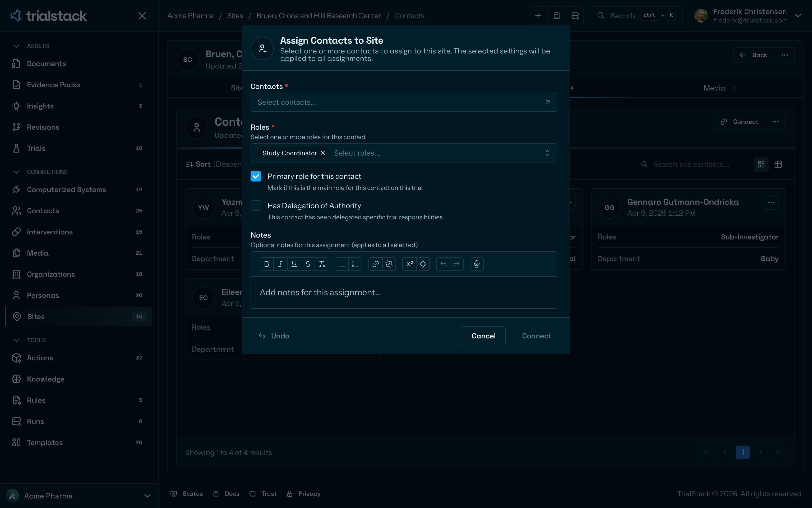This screenshot has height=508, width=812.
Task: Apply superscript in notes editor
Action: 409,264
